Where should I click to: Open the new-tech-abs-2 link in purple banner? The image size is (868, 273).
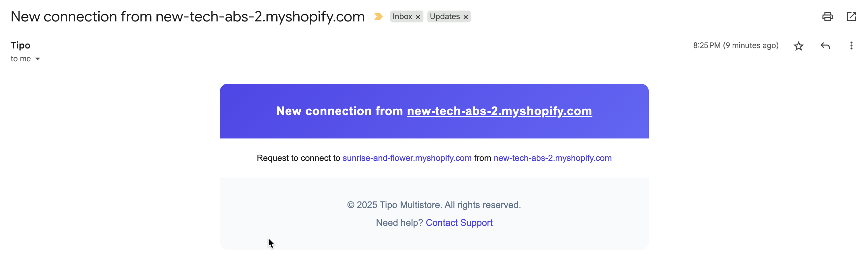[499, 111]
